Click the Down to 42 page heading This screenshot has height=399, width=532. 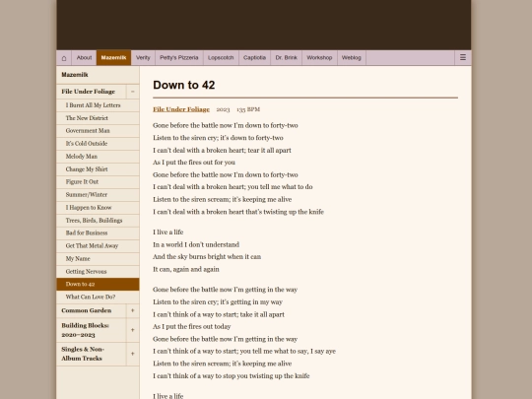click(184, 85)
